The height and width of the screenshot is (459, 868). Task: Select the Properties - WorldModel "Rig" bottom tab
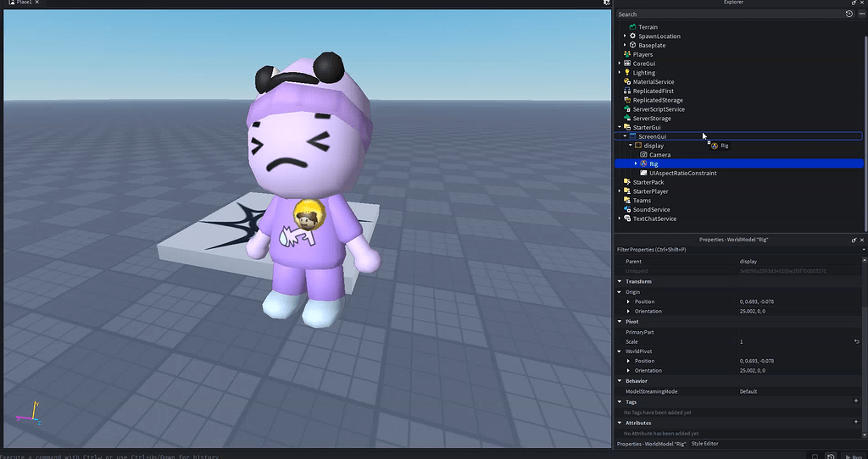tap(652, 444)
